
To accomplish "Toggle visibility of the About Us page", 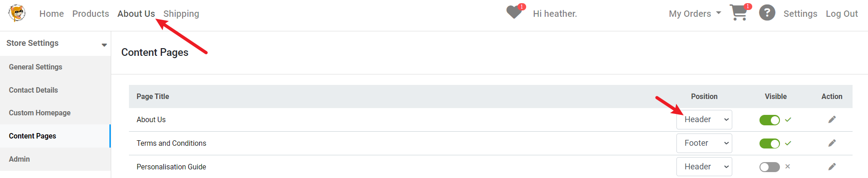I will tap(769, 120).
